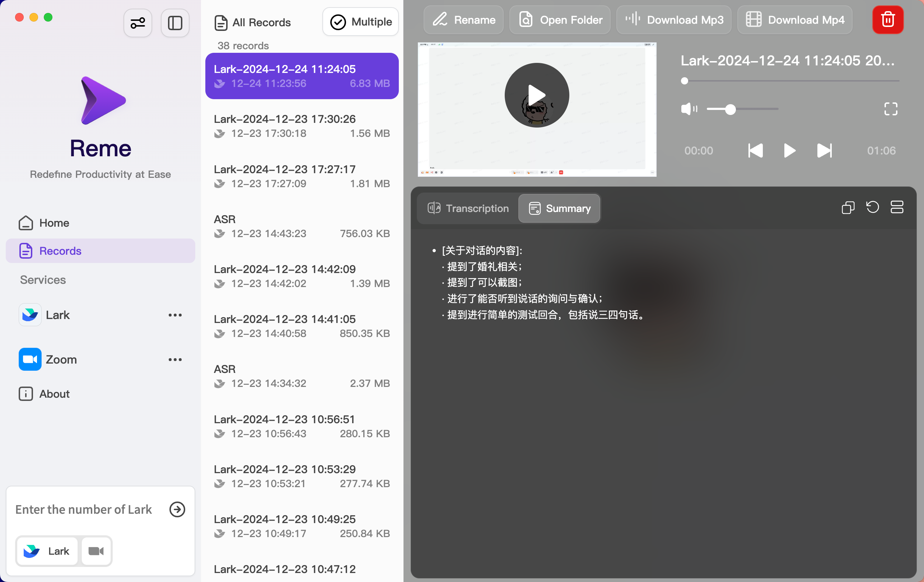Click the Download Mp3 button
Viewport: 924px width, 582px height.
pyautogui.click(x=674, y=20)
